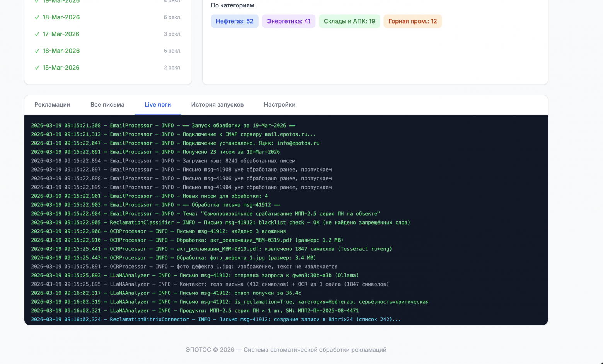Image resolution: width=603 pixels, height=364 pixels.
Task: Open the Рекламации tab
Action: tap(52, 105)
